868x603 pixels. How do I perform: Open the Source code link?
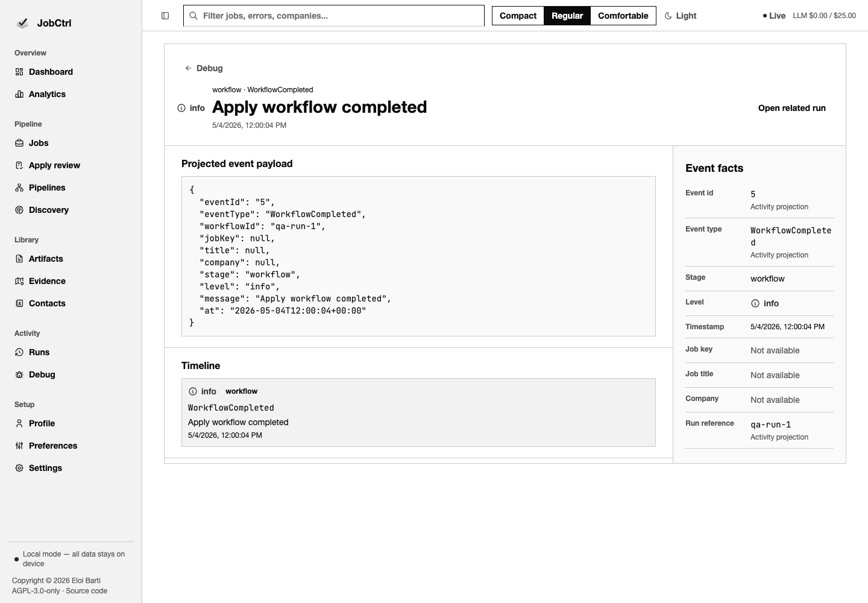coord(86,591)
